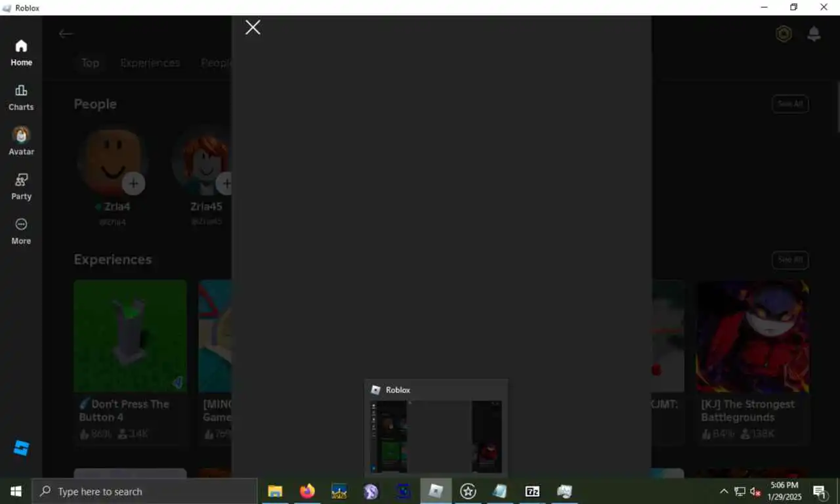
Task: Open Zria4's avatar profile
Action: click(x=112, y=161)
